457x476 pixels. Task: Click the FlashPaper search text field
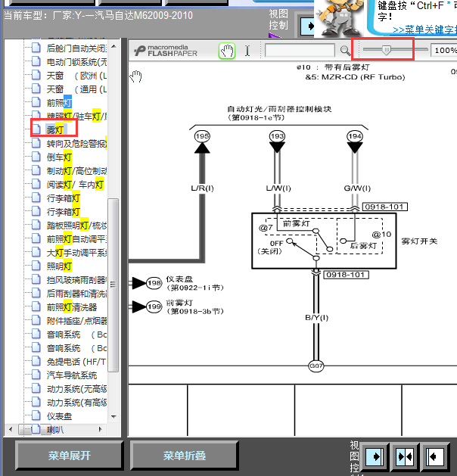(300, 51)
